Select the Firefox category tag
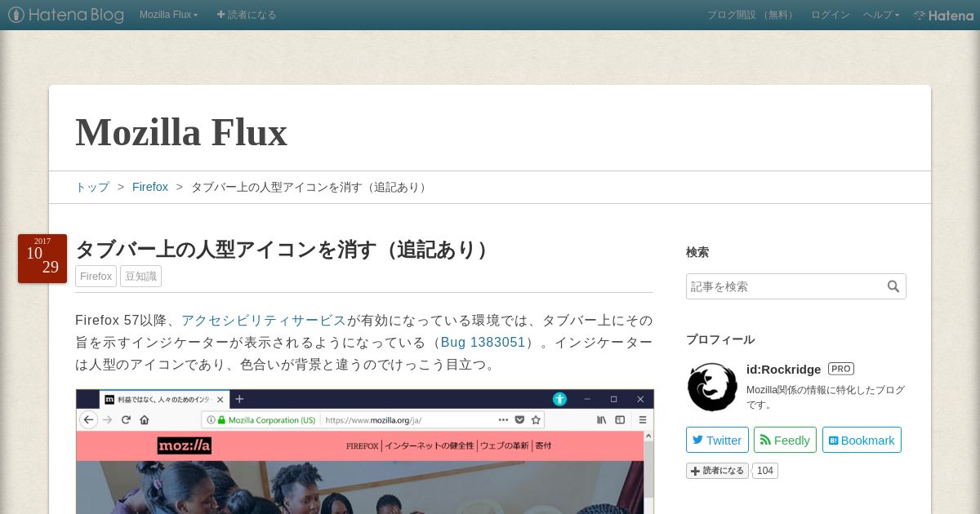This screenshot has width=980, height=514. 96,277
